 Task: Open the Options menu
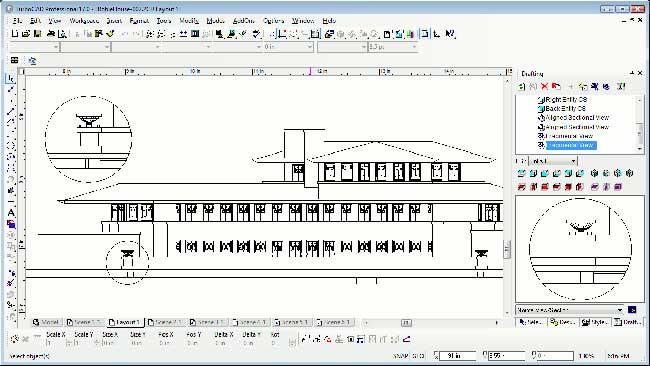point(273,20)
